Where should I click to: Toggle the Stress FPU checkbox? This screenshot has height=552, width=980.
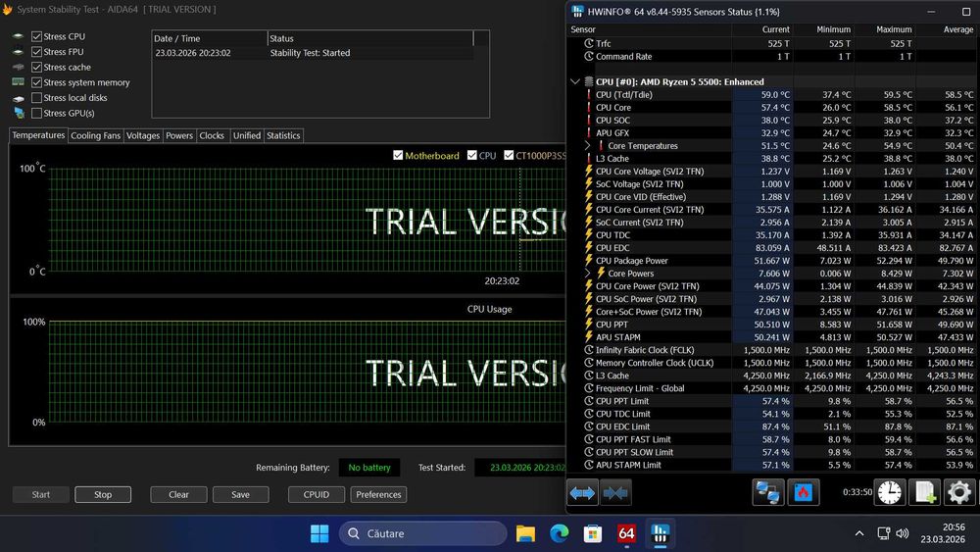click(37, 52)
